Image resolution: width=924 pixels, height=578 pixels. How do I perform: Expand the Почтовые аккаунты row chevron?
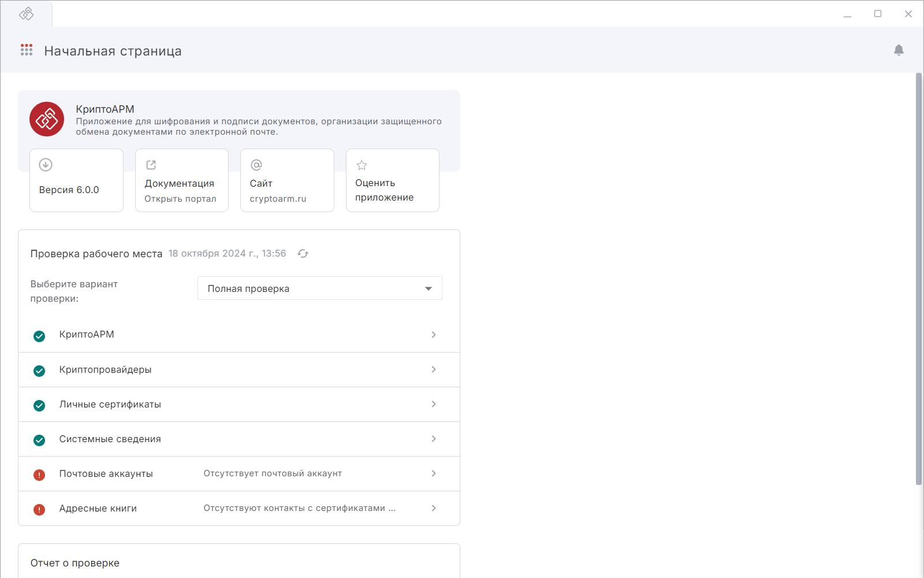pos(434,473)
